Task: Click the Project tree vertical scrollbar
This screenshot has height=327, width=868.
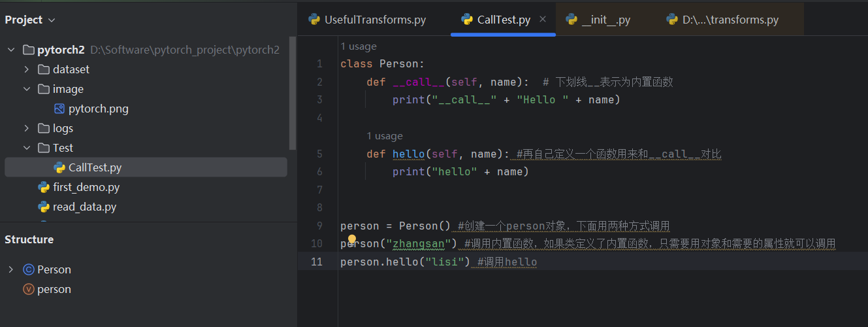Action: (x=293, y=95)
